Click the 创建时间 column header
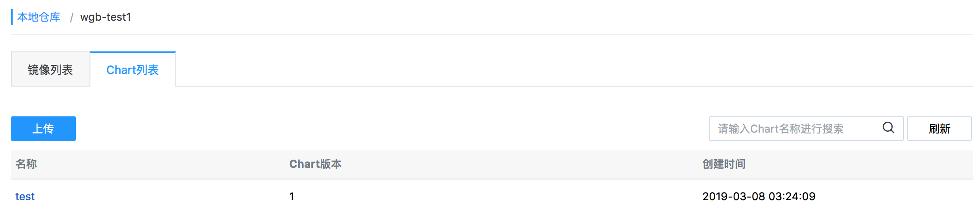Screen dimensions: 980x221 (x=724, y=164)
